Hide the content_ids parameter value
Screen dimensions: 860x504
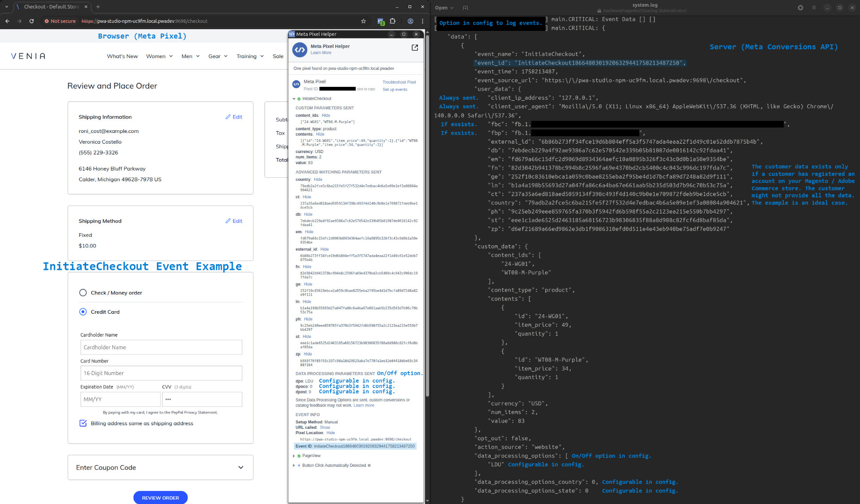coord(326,115)
